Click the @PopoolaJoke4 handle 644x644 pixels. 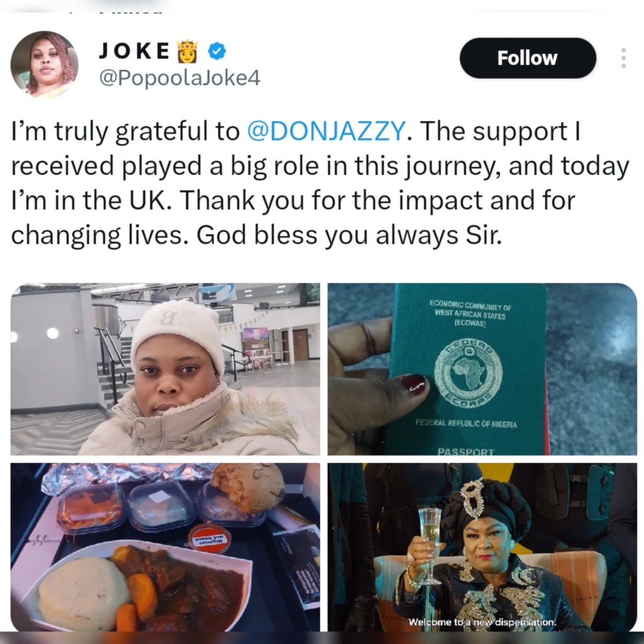click(x=179, y=78)
